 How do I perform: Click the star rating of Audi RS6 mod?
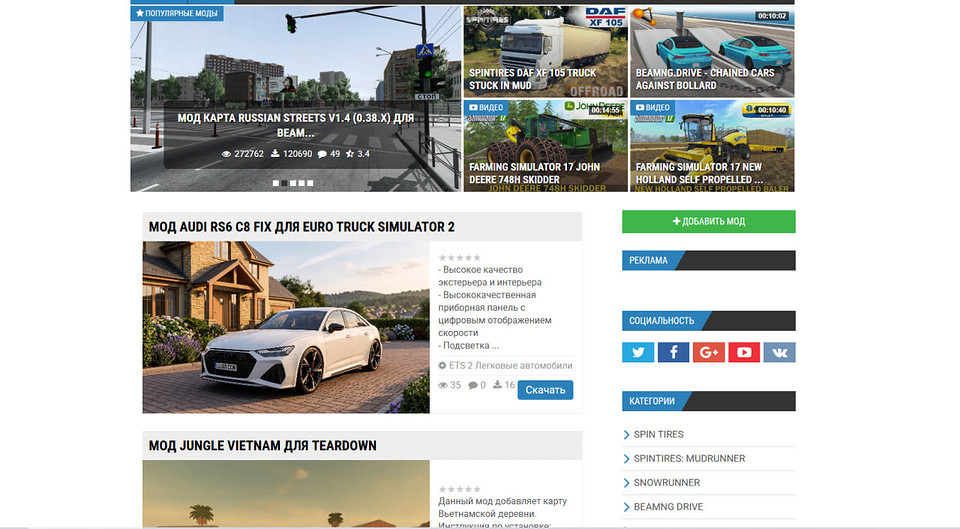[460, 258]
